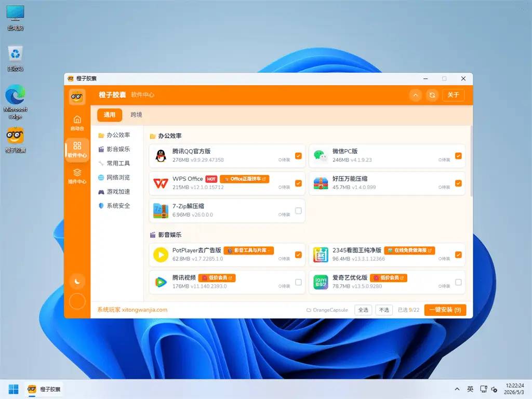Screen dimensions: 532x399
Task: Uncheck 微信PC版 checkbox
Action: tap(458, 156)
